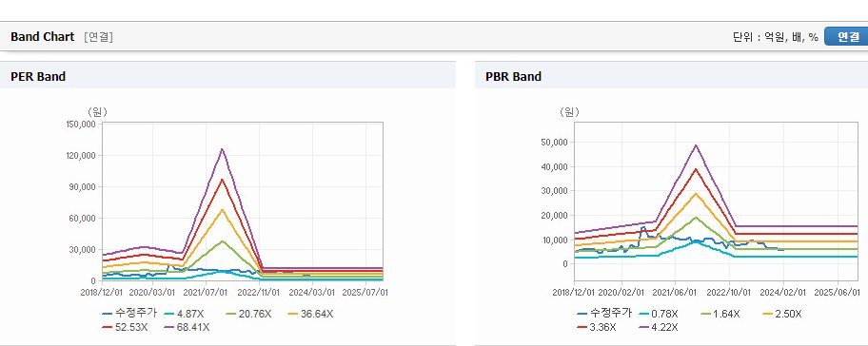Click 30,000 y-axis label in PER chart
The height and width of the screenshot is (346, 868).
[x=84, y=250]
